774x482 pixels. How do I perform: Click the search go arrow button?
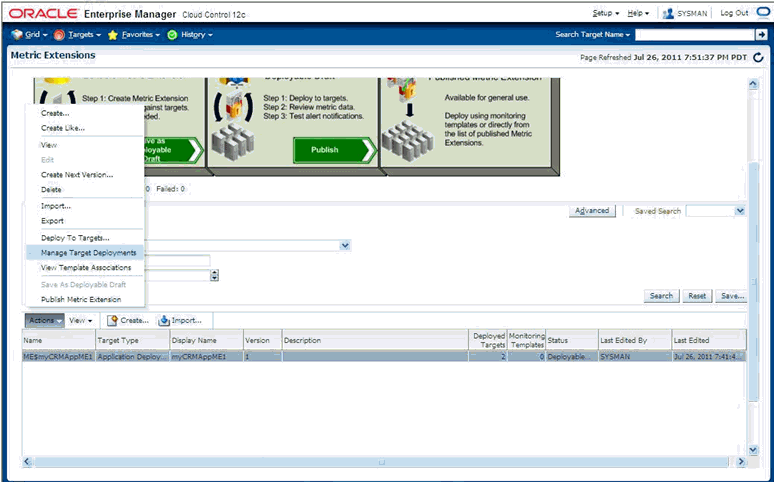(762, 35)
